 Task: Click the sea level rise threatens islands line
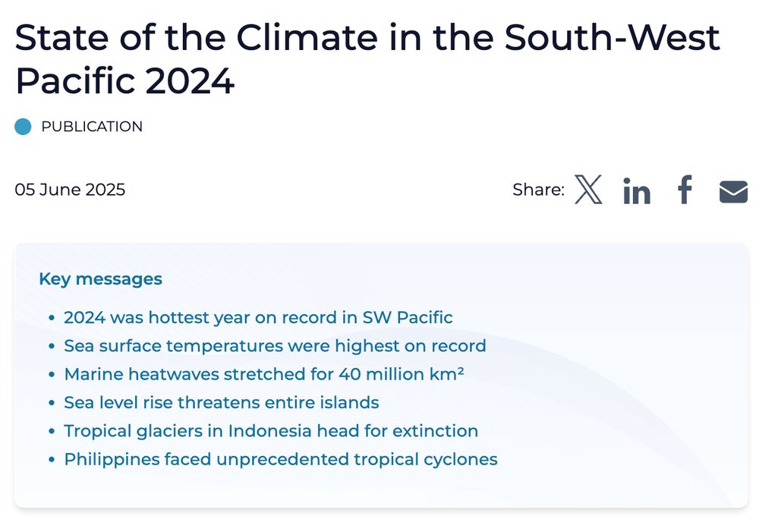point(222,402)
